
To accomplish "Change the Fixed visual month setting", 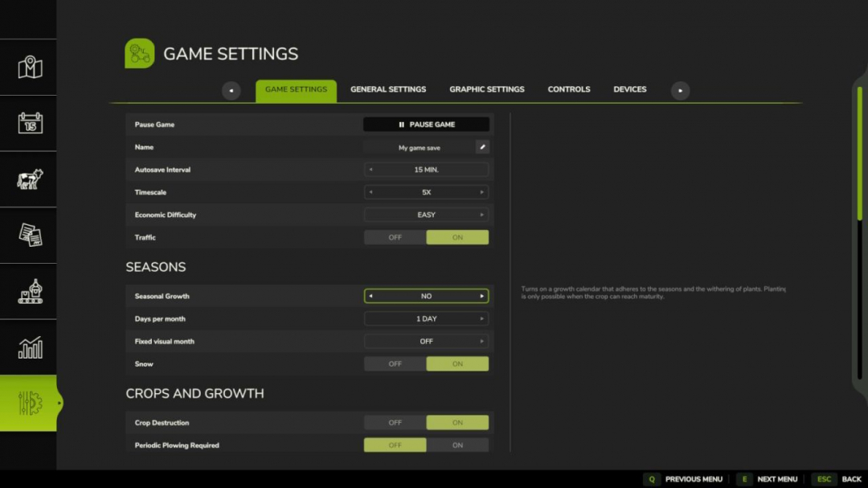I will coord(426,341).
